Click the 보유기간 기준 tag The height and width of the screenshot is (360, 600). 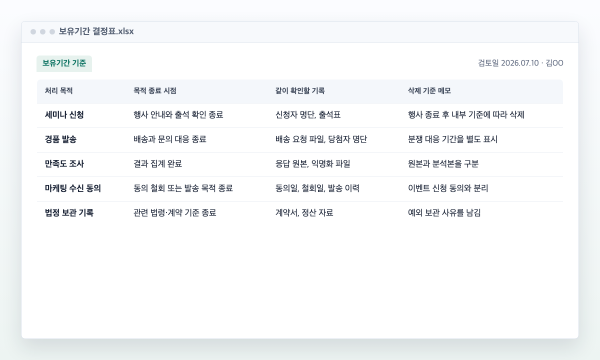[x=64, y=64]
